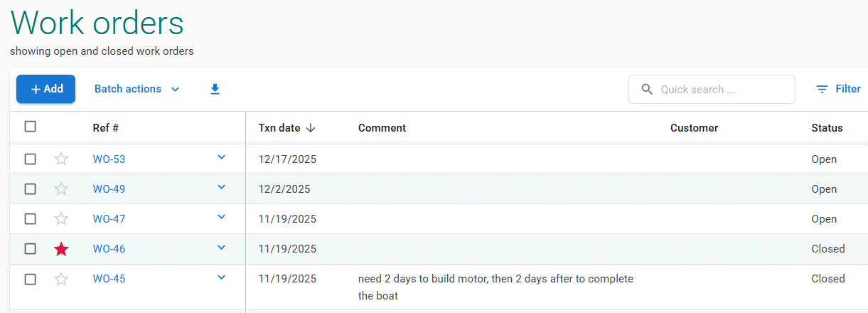Tick the checkbox for WO-53
Screen dimensions: 868x313
(30, 159)
